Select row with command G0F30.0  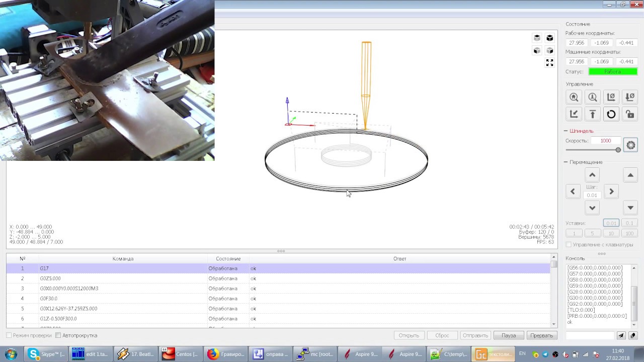pyautogui.click(x=278, y=299)
